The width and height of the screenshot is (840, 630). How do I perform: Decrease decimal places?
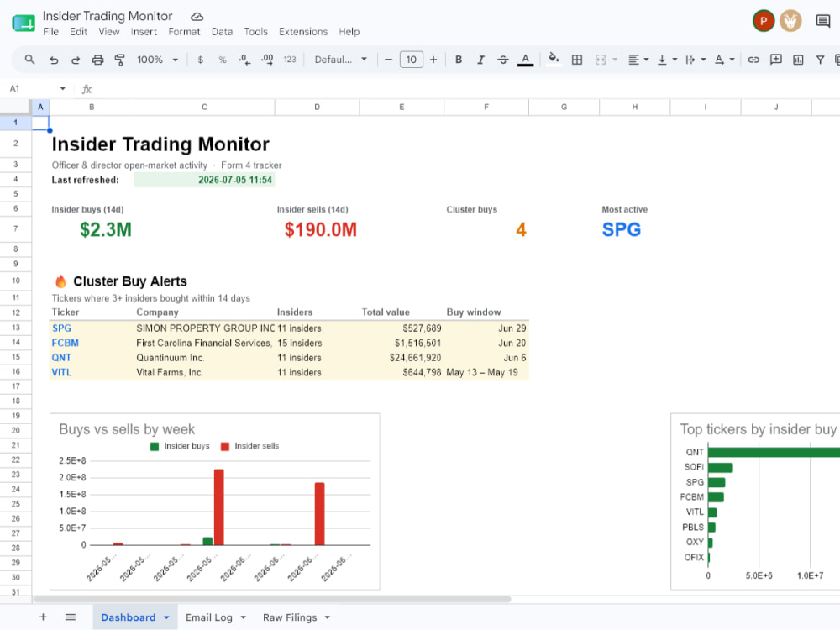point(244,60)
